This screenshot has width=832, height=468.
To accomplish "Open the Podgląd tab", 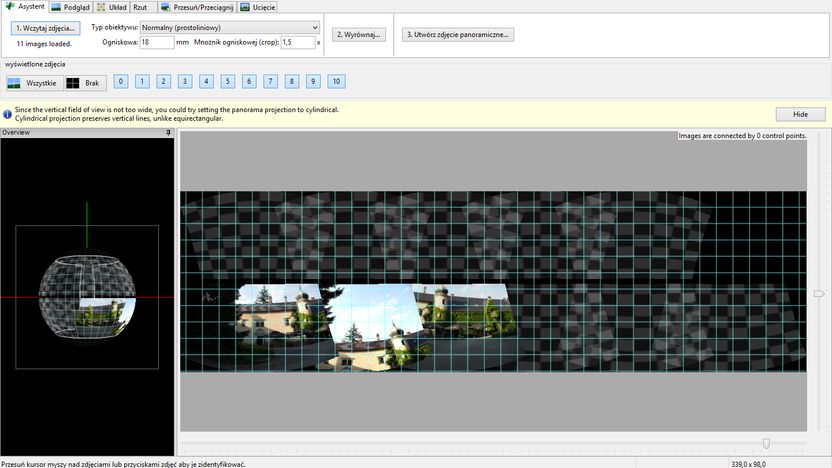I will coord(71,7).
